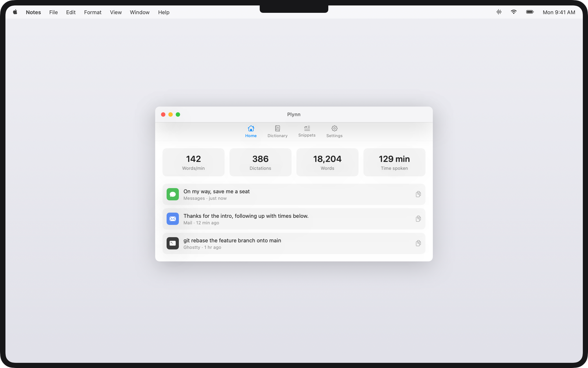This screenshot has width=588, height=368.
Task: Select the 386 Dictations stat card
Action: [x=261, y=162]
